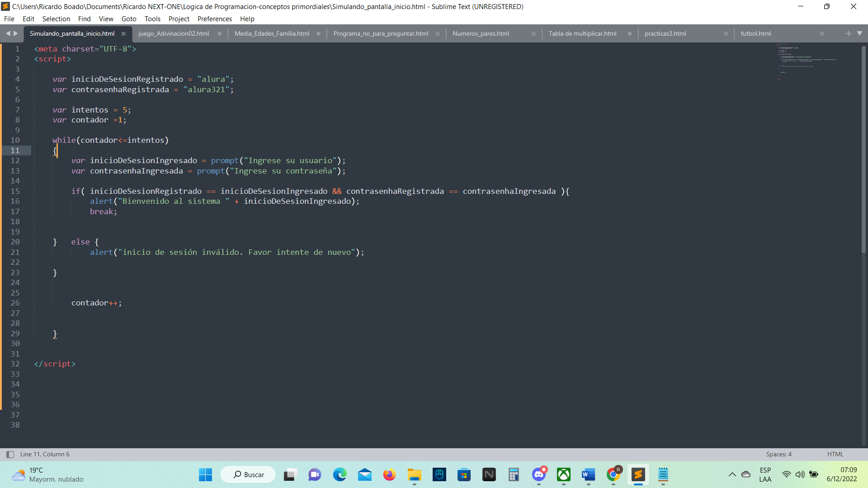Switch to Media_Edades_Familia.html tab
The height and width of the screenshot is (488, 868).
coord(272,34)
